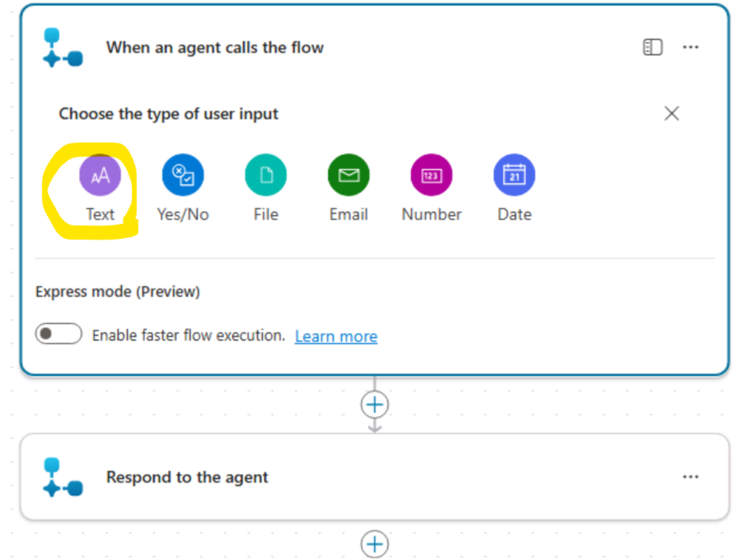Open the trigger card's ellipsis menu
This screenshot has height=560, width=741.
[690, 47]
